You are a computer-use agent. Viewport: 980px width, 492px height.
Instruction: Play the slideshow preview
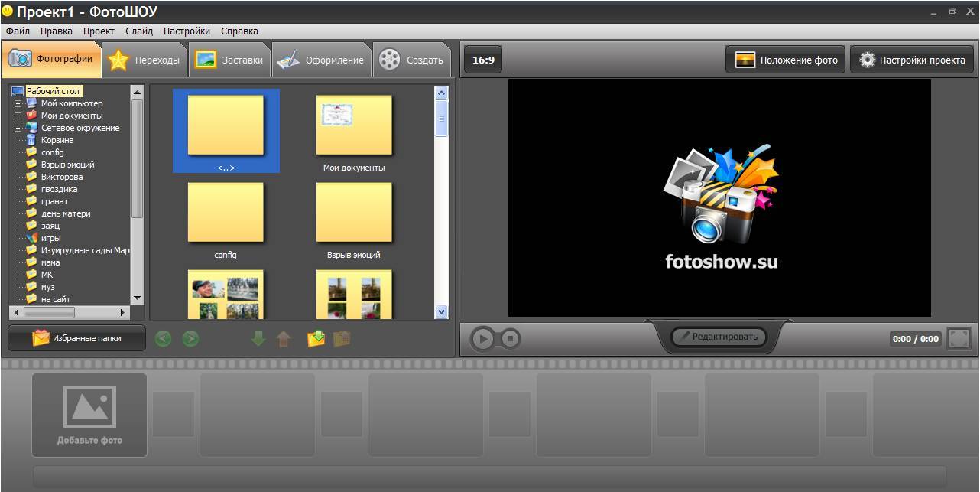click(482, 338)
